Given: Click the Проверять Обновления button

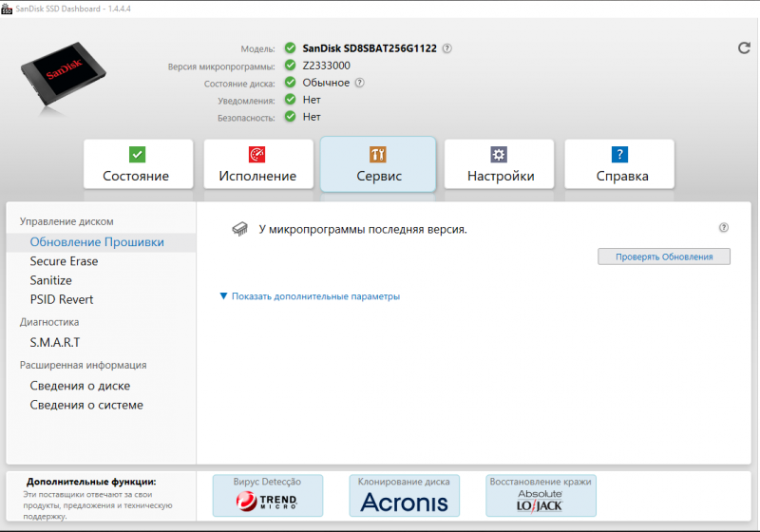Looking at the screenshot, I should click(664, 256).
